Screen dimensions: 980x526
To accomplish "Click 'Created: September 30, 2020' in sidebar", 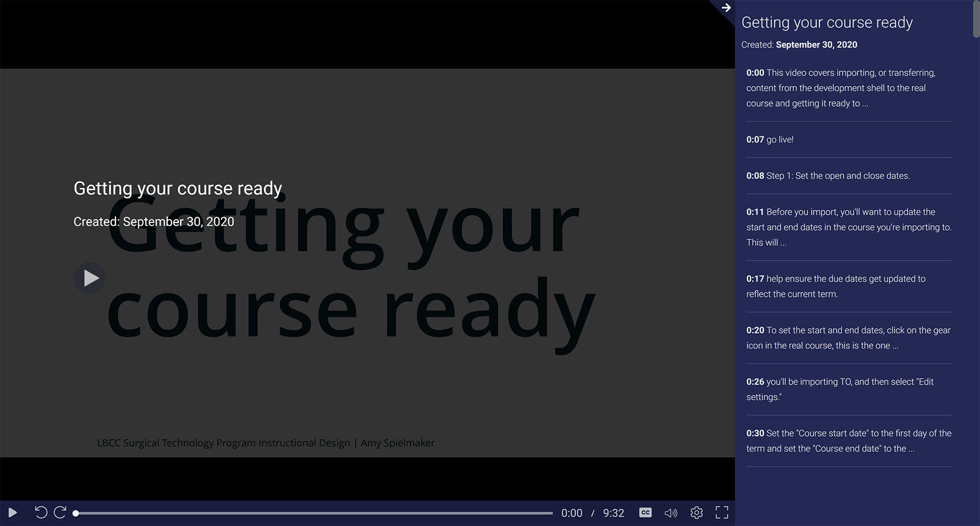I will click(x=799, y=45).
